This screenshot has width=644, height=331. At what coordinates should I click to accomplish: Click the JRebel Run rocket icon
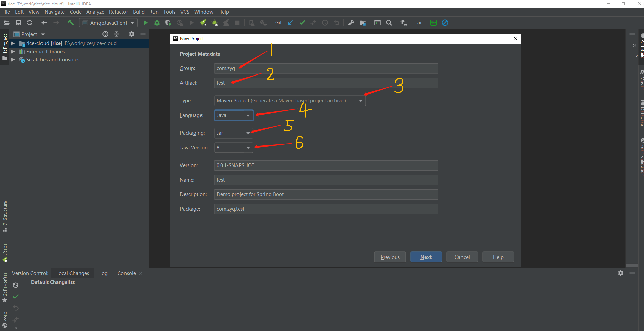203,23
